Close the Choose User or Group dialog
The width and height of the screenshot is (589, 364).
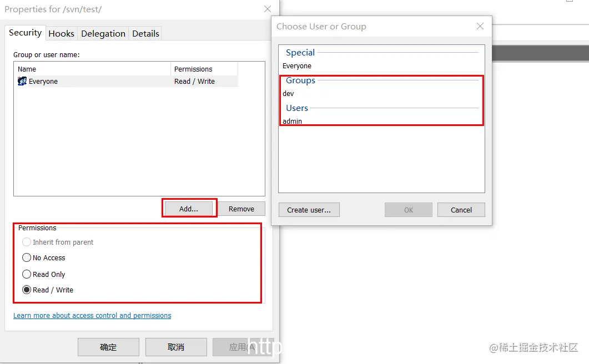(480, 26)
